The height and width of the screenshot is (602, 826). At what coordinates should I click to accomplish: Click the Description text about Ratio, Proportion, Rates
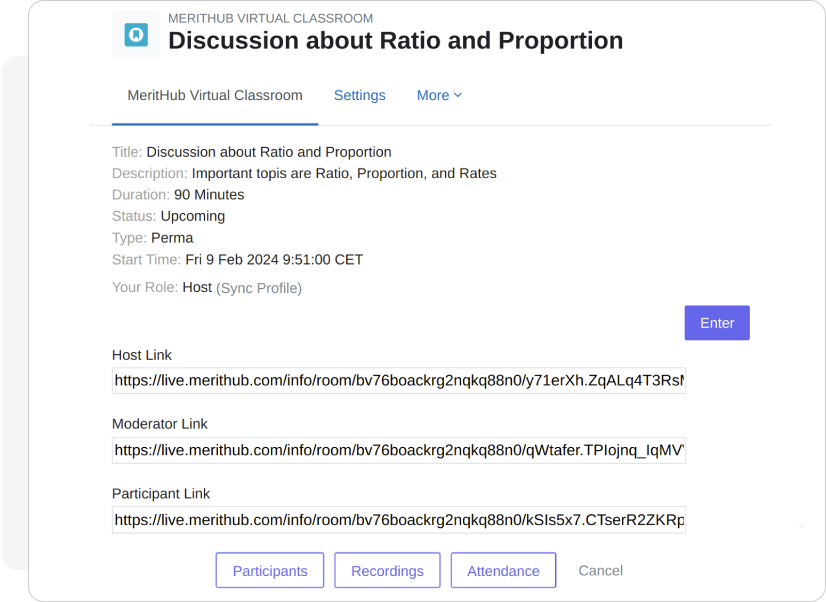tap(344, 173)
